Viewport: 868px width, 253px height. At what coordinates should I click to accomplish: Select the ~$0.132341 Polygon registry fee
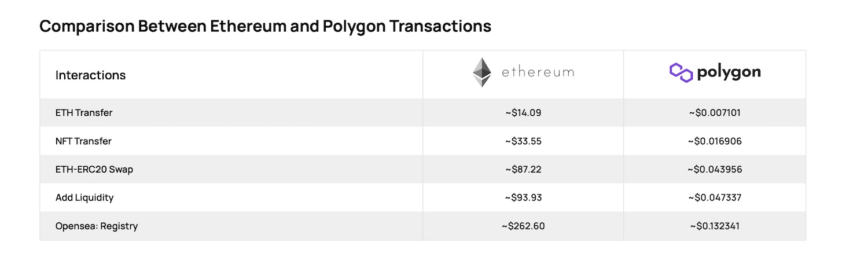715,226
